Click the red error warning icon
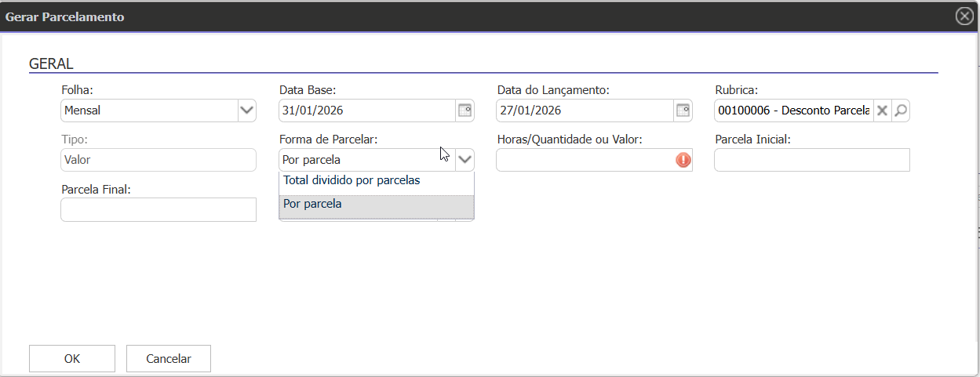 click(683, 160)
